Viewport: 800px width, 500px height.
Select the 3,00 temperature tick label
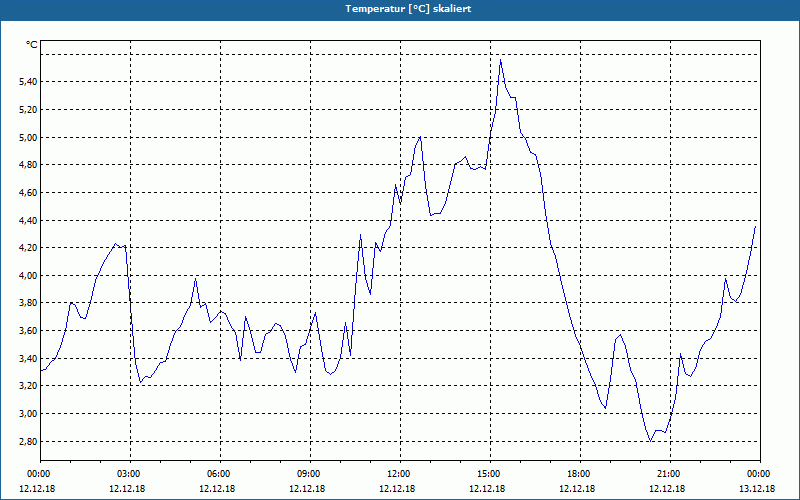28,414
